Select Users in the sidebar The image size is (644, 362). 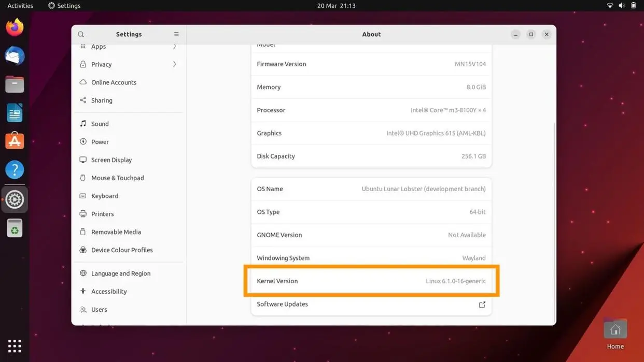click(x=129, y=310)
